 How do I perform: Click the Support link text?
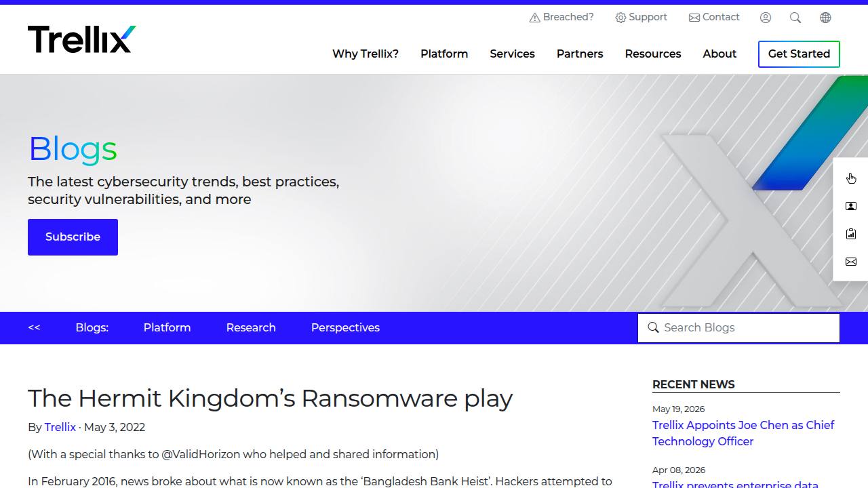click(648, 17)
